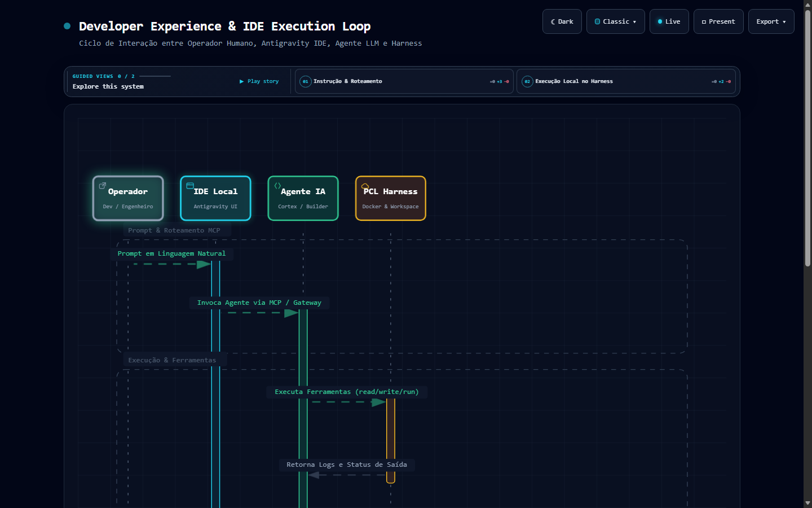Click the code brackets icon on Agente IA card

pos(277,185)
